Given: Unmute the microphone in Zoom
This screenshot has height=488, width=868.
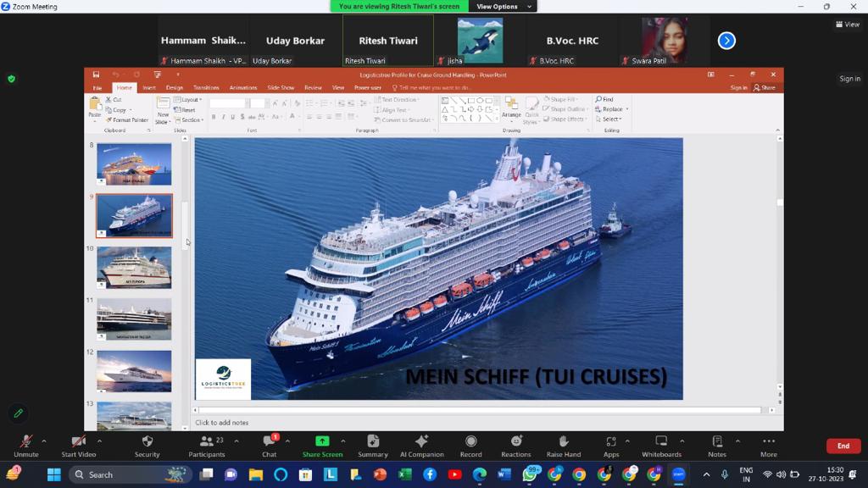Looking at the screenshot, I should pos(26,446).
